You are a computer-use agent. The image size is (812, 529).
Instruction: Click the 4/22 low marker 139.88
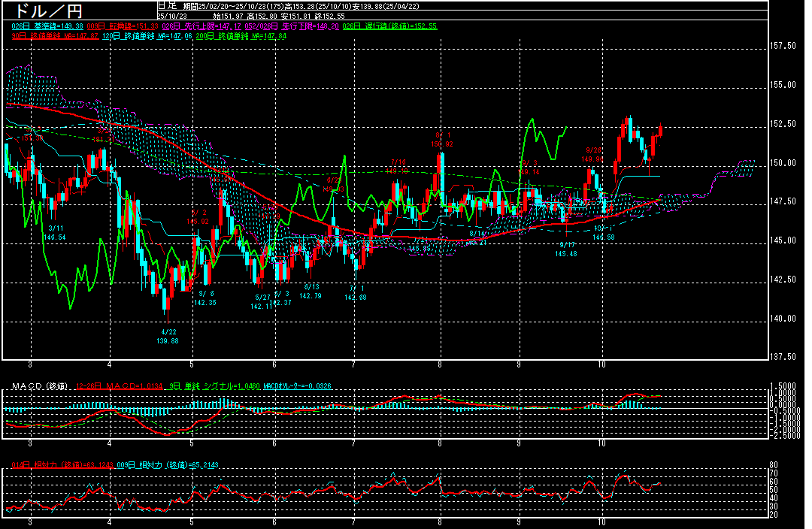(168, 337)
